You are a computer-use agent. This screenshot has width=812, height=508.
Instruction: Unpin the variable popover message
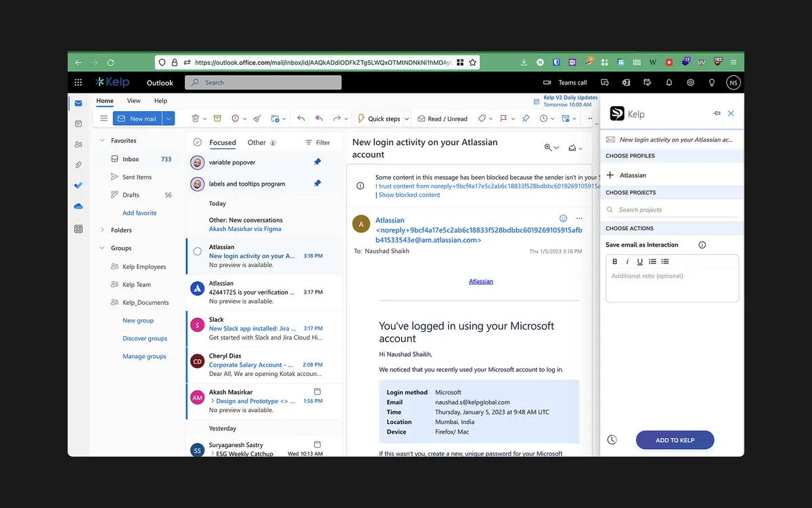[317, 162]
